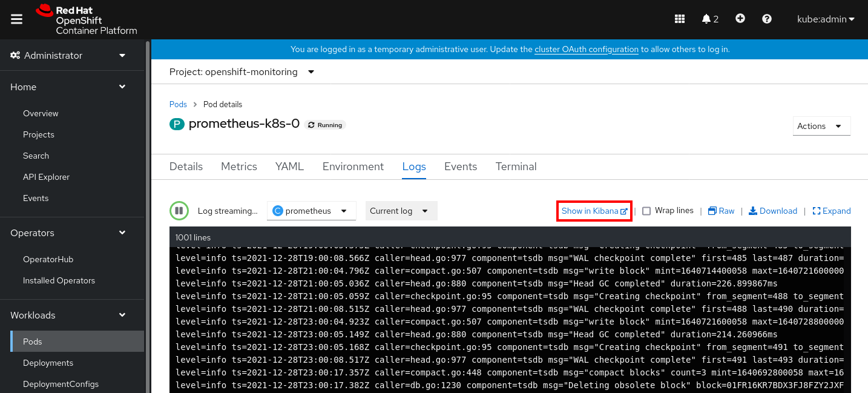Click the Running status badge
This screenshot has height=393, width=868.
(x=326, y=125)
